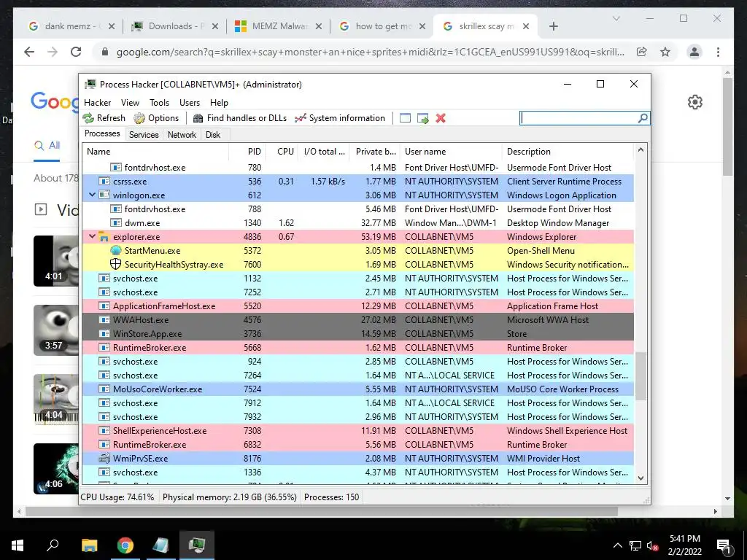Viewport: 747px width, 560px height.
Task: Select the WinStore.App.exe row
Action: [358, 333]
